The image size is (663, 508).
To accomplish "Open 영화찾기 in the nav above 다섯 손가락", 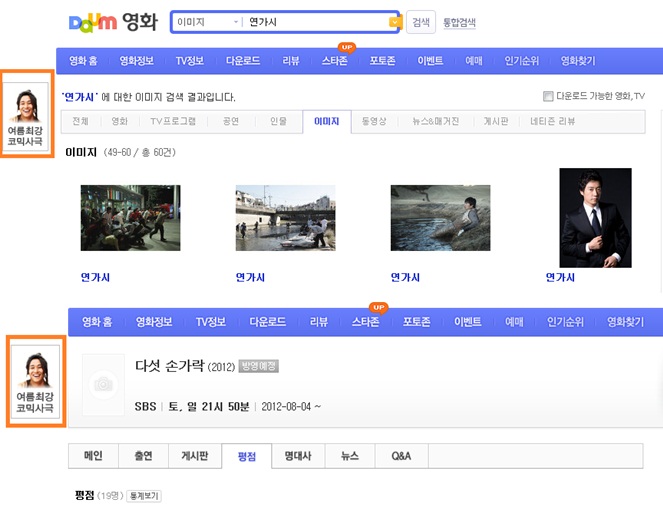I will pyautogui.click(x=625, y=322).
